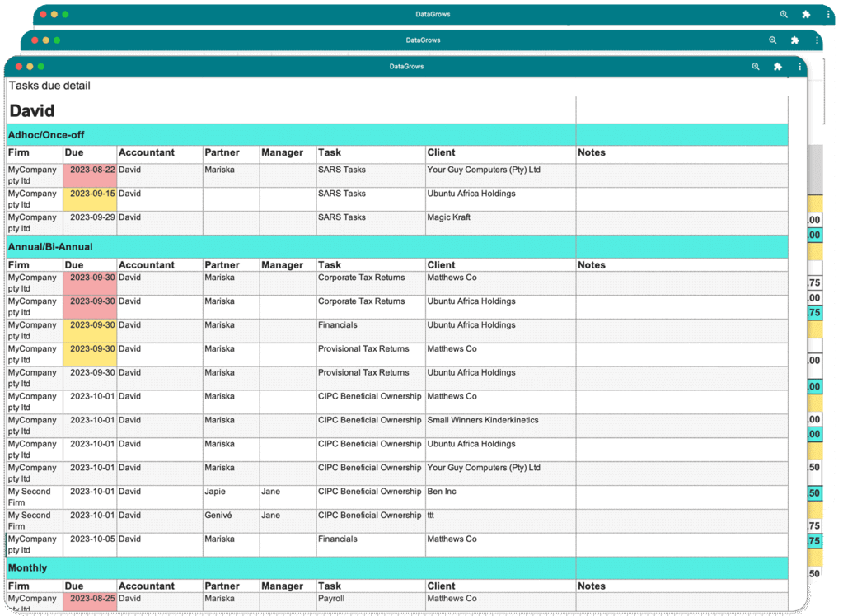Click the zoom magnifier icon in the rearmost window
Screen dimensions: 843x616
pos(784,14)
